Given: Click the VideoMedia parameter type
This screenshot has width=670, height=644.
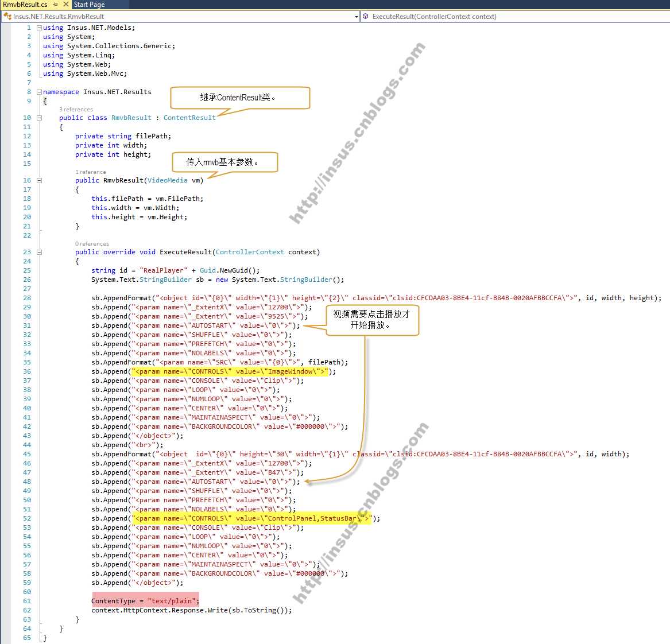Looking at the screenshot, I should point(168,180).
